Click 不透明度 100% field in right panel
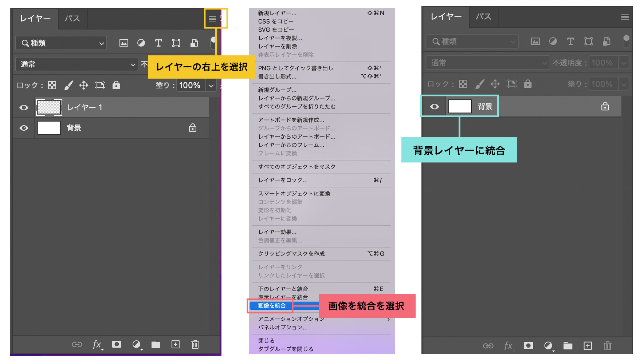 (x=604, y=63)
